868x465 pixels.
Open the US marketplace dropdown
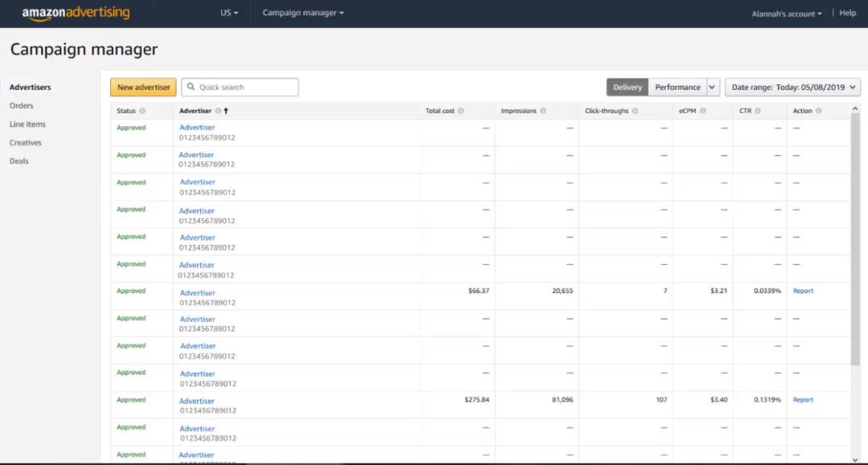point(229,13)
